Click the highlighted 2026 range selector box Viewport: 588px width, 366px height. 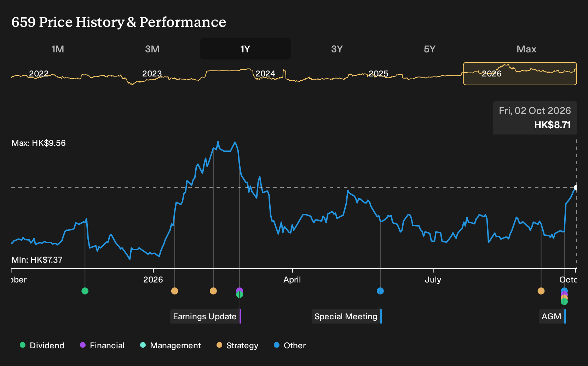pos(520,74)
